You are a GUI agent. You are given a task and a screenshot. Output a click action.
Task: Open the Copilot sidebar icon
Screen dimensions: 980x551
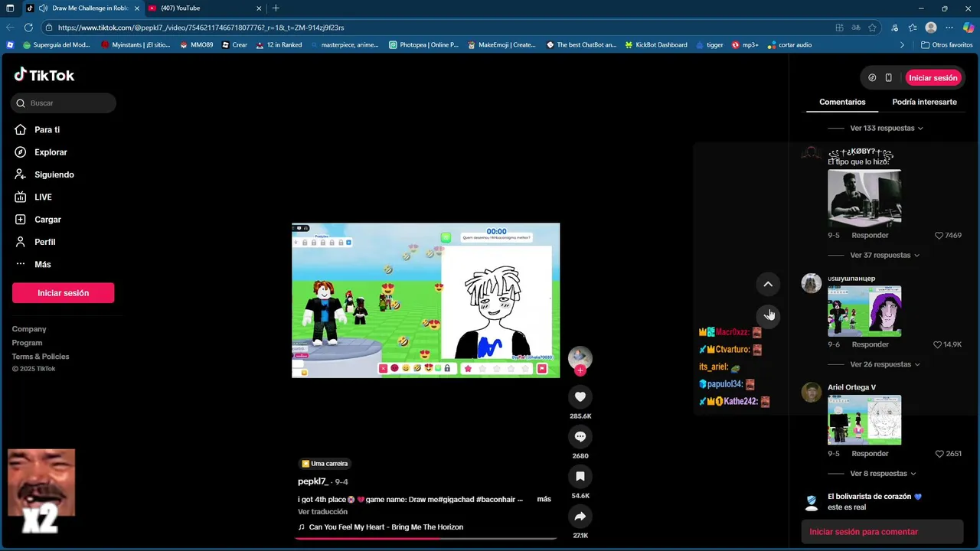(969, 27)
